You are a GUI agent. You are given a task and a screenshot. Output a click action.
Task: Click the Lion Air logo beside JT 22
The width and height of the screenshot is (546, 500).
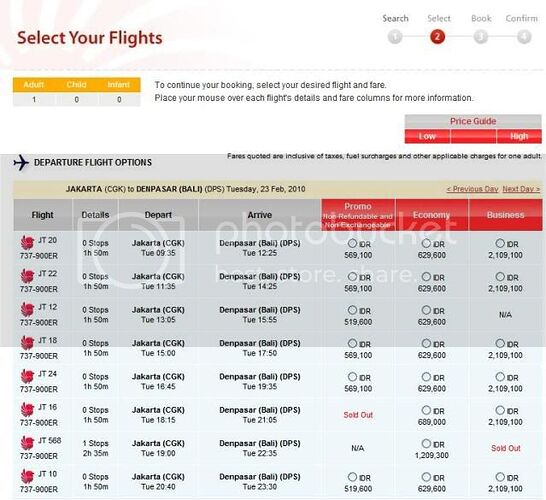27,275
